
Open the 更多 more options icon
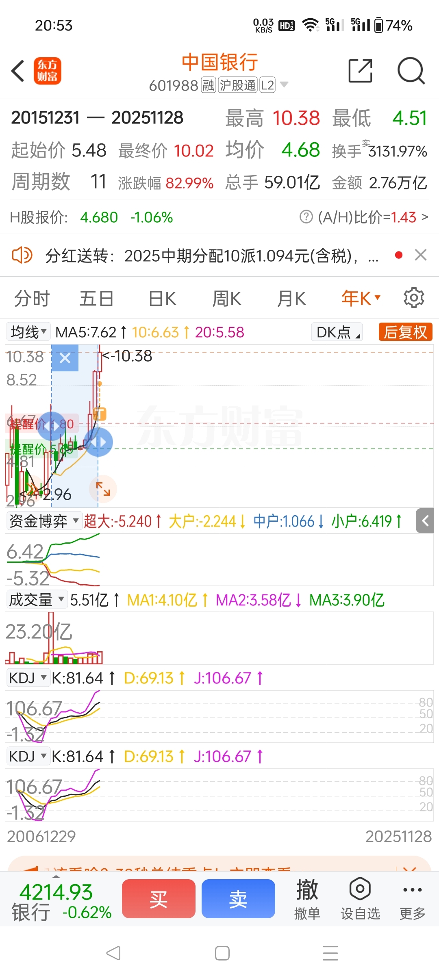tap(412, 899)
